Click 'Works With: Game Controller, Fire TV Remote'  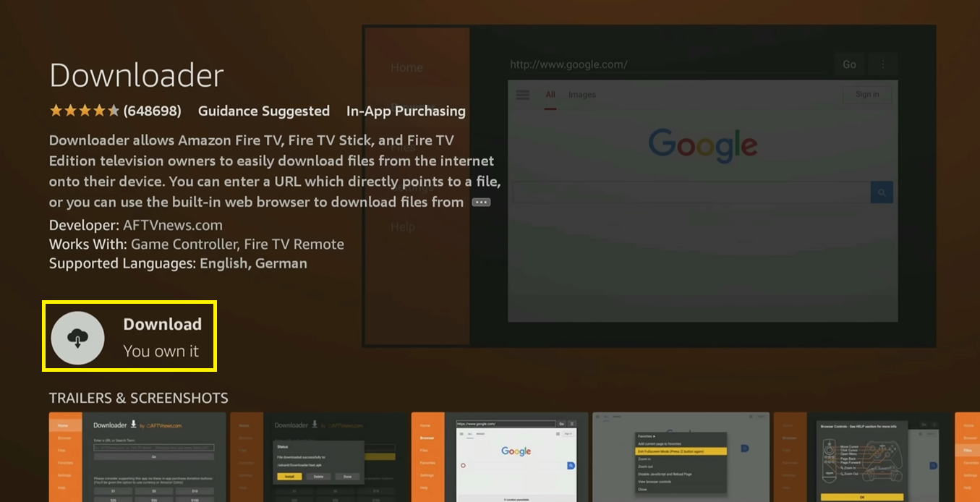click(197, 244)
